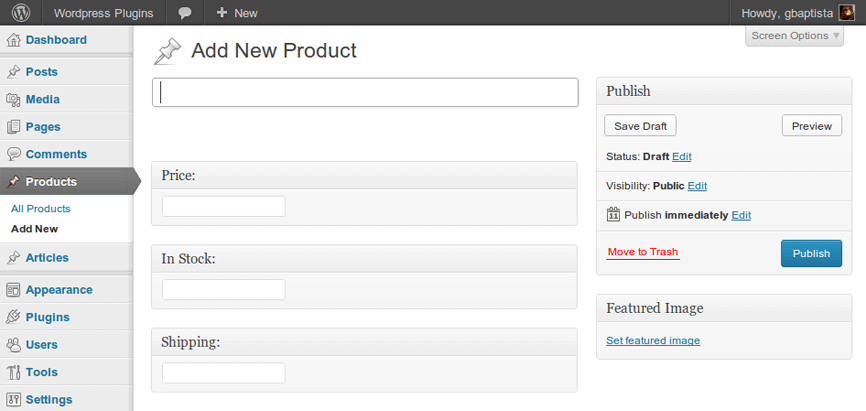This screenshot has width=866, height=411.
Task: Click the Save Draft button
Action: pos(640,126)
